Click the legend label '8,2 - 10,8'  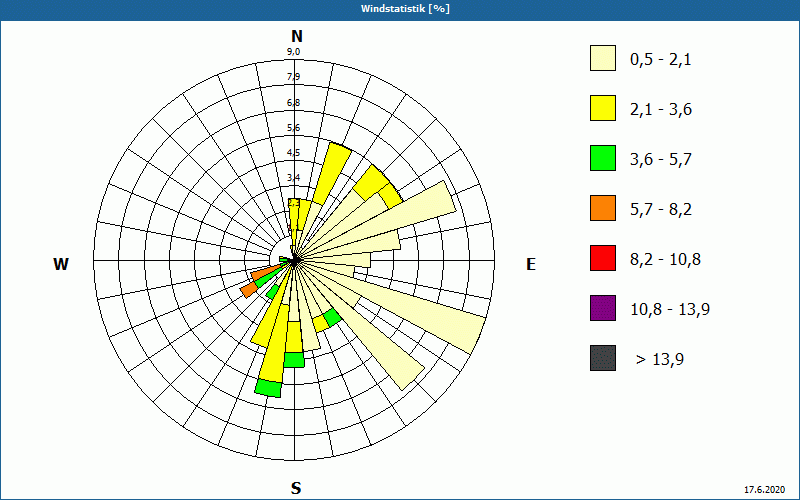point(665,260)
